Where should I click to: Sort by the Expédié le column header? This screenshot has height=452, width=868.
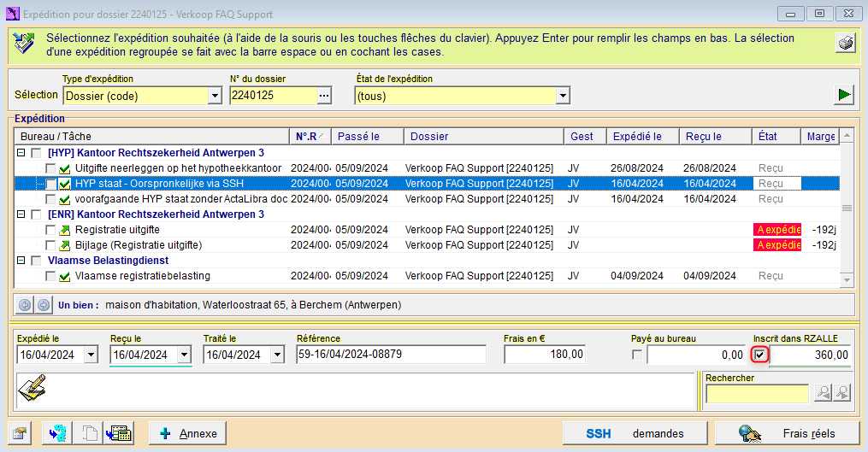[643, 136]
